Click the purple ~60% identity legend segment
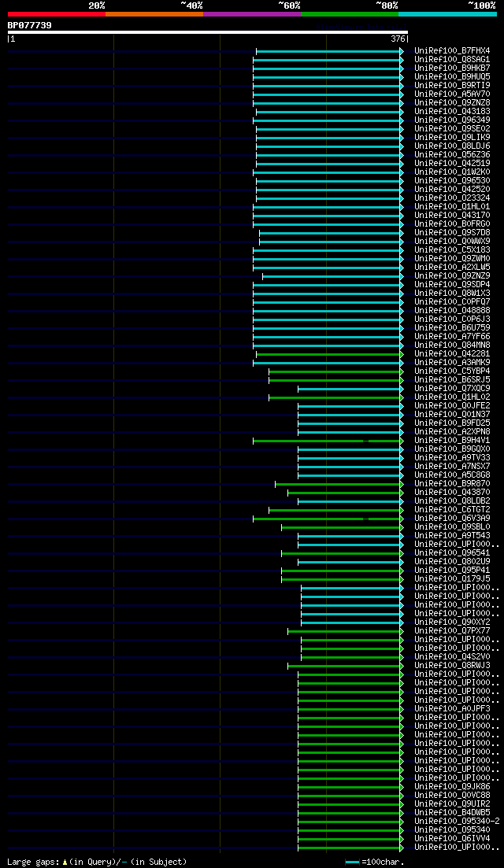 (252, 14)
